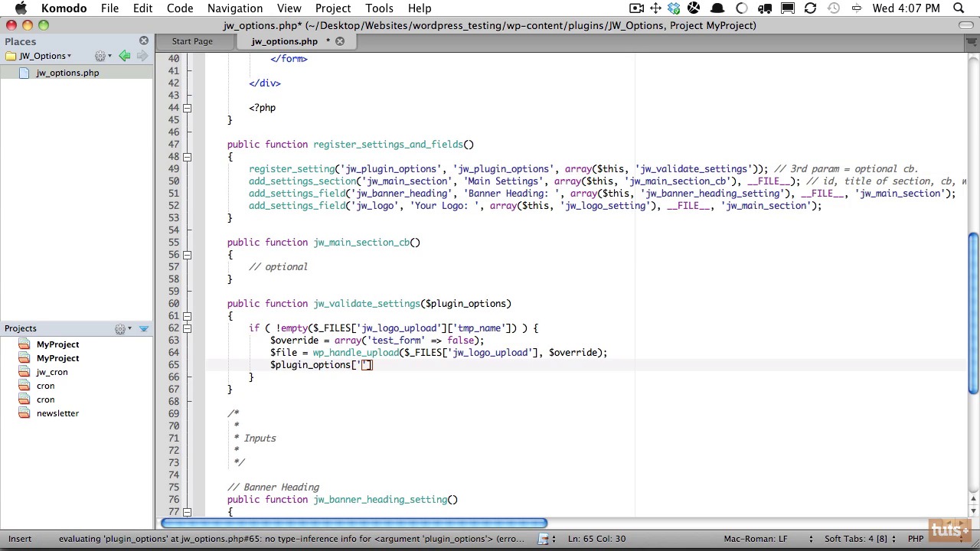Screen dimensions: 980x551
Task: Toggle the toolbar pill button in title bar
Action: coord(966,25)
